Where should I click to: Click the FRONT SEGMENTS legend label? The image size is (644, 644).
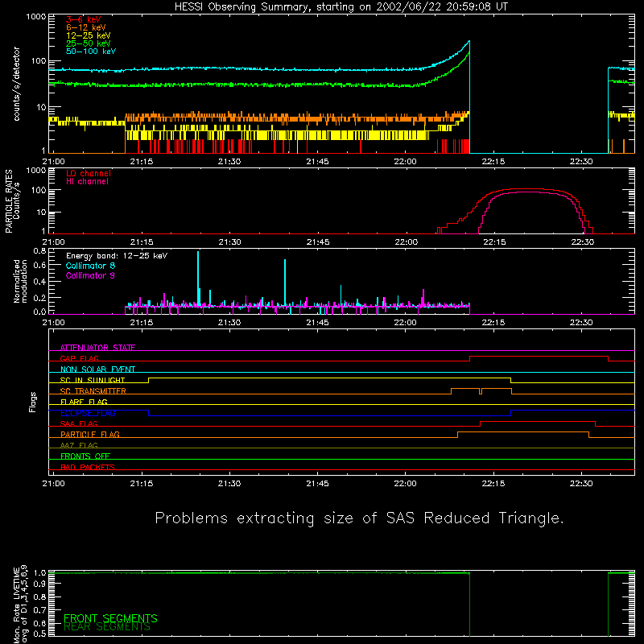[110, 618]
